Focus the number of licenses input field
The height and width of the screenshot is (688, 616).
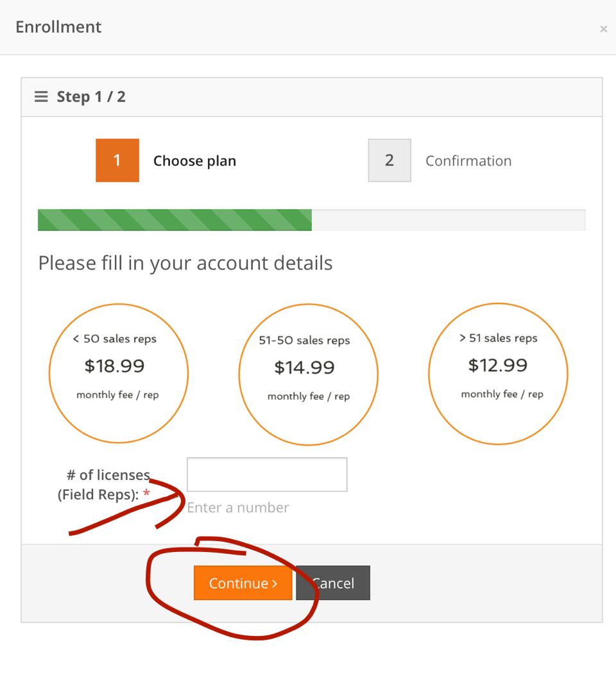(267, 474)
